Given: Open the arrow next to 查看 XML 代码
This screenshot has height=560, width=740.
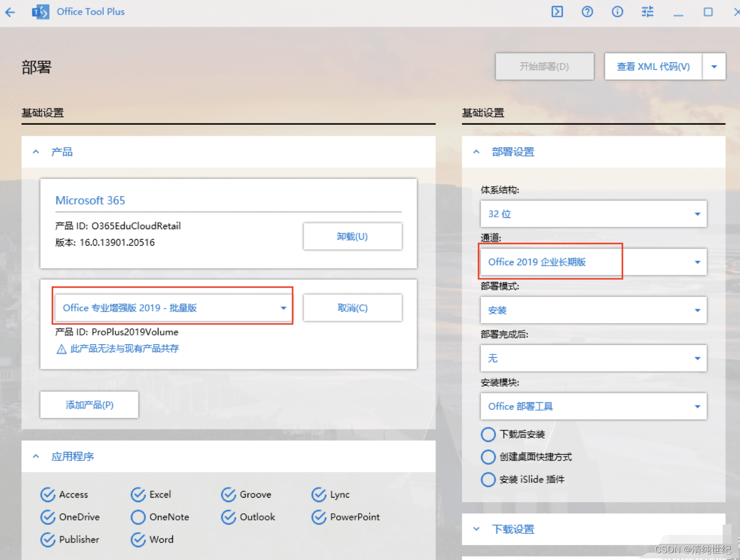Looking at the screenshot, I should pos(714,66).
